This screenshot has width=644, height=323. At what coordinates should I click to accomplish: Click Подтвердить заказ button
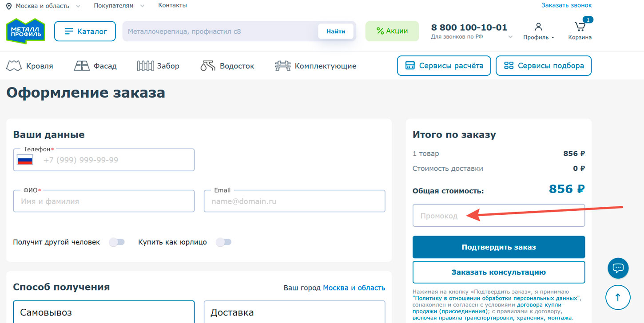pyautogui.click(x=499, y=247)
